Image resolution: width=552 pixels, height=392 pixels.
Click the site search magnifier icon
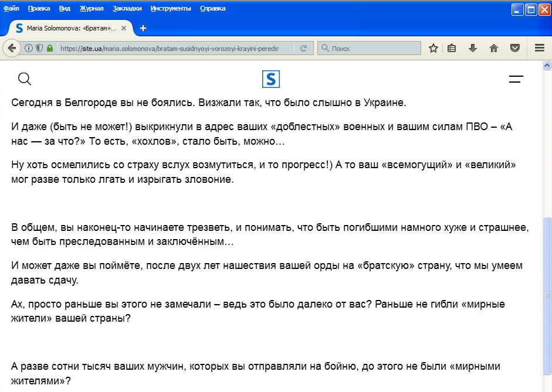click(x=24, y=79)
